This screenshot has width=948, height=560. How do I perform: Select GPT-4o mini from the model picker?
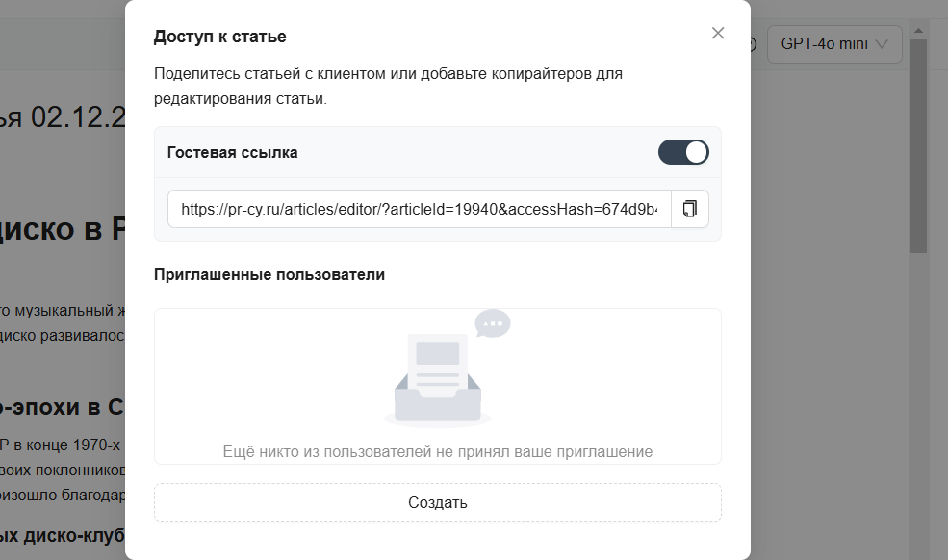point(833,44)
